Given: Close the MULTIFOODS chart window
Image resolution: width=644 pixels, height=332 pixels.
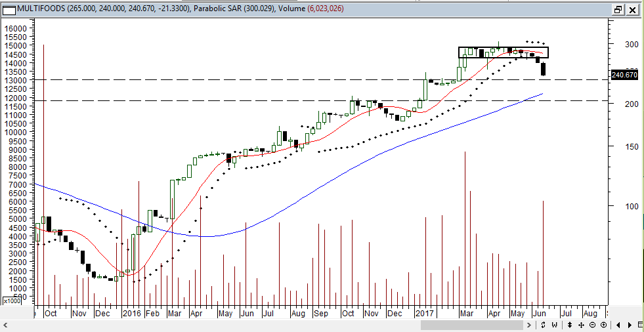Looking at the screenshot, I should [632, 10].
